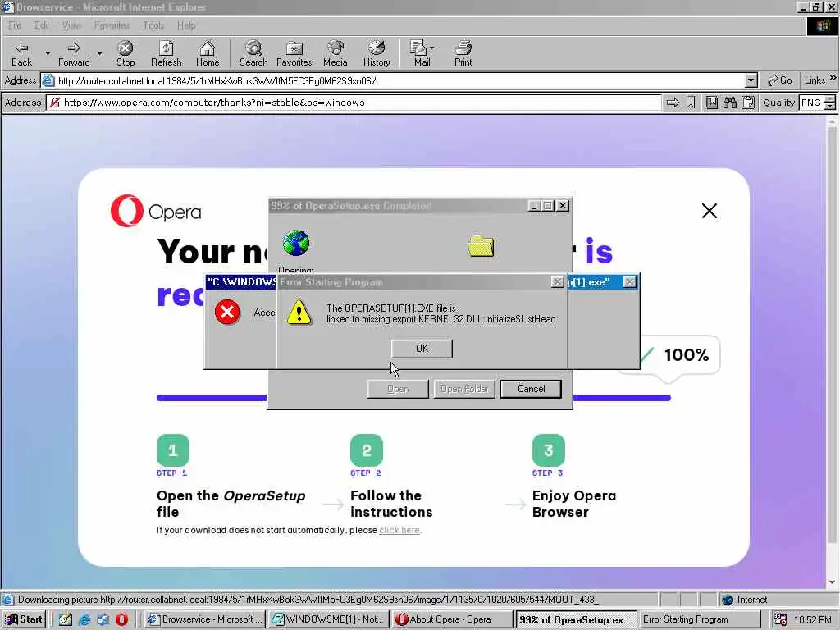Screen dimensions: 840x630
Task: Click the PNG quality selector field
Action: [x=811, y=103]
